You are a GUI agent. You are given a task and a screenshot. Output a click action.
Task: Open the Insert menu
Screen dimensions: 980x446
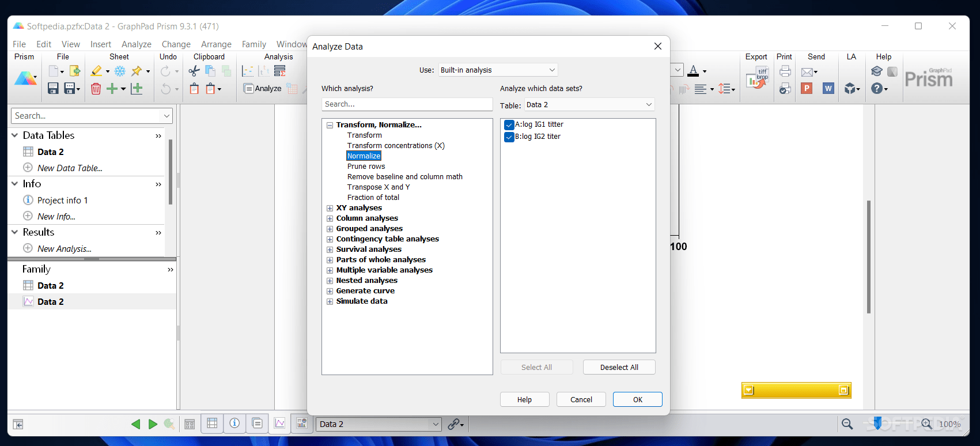(x=101, y=44)
